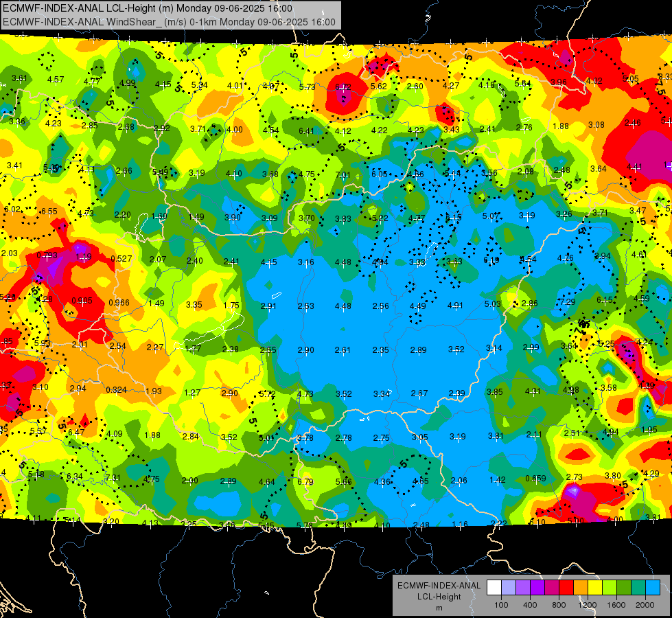Click the wind shear value 6.47
Image resolution: width=672 pixels, height=618 pixels.
click(76, 432)
